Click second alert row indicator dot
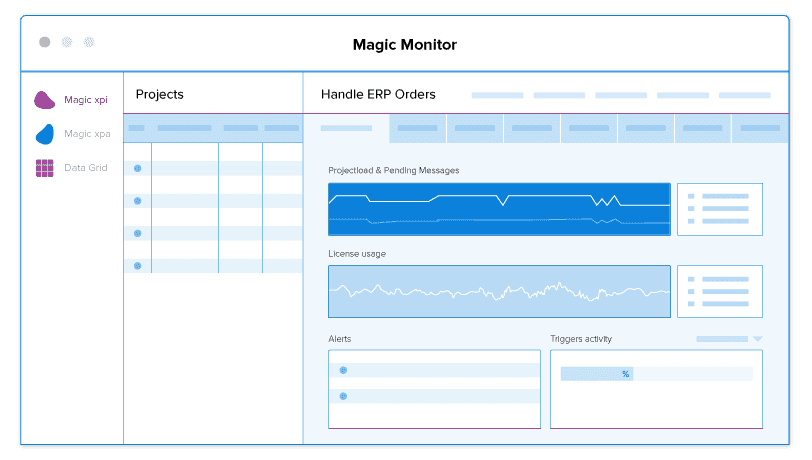Image resolution: width=812 pixels, height=460 pixels. click(x=343, y=396)
